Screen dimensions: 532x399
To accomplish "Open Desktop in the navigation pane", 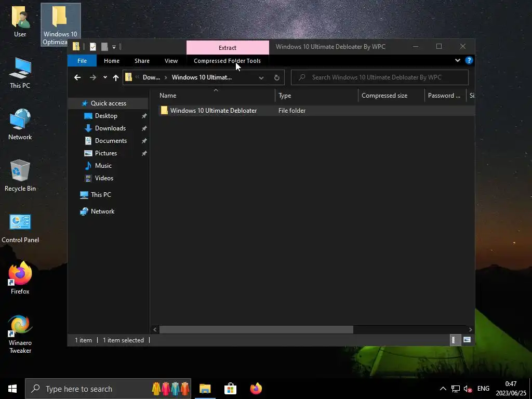I will [106, 116].
